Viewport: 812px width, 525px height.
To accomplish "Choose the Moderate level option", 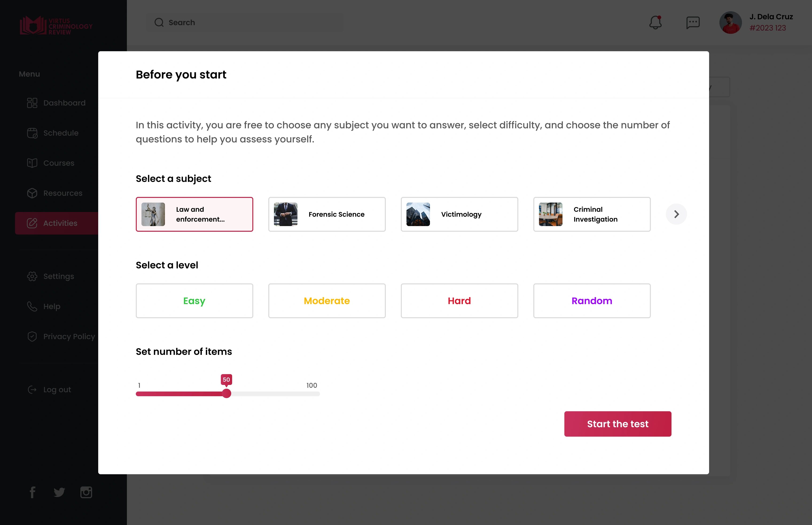I will tap(327, 301).
